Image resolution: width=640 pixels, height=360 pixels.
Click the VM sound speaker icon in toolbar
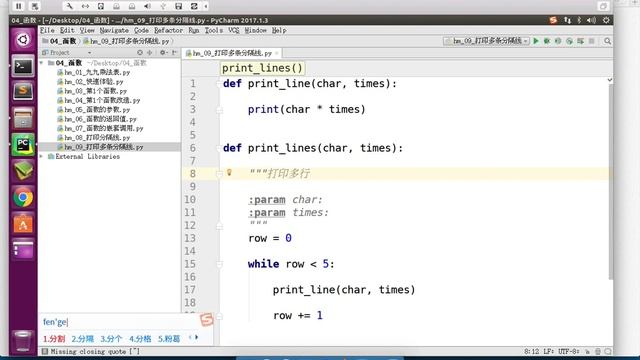(147, 6)
